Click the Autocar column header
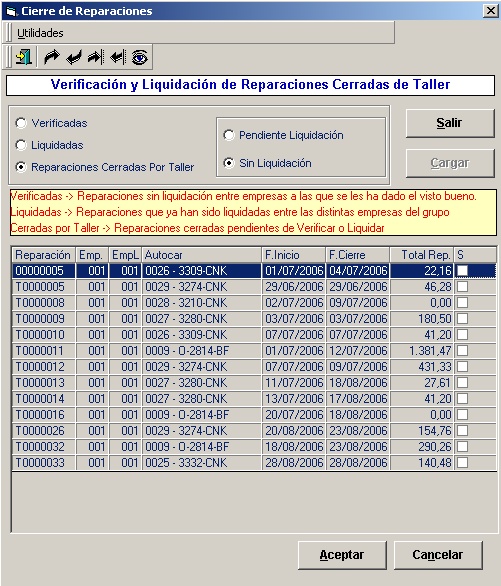Image resolution: width=501 pixels, height=586 pixels. [202, 255]
